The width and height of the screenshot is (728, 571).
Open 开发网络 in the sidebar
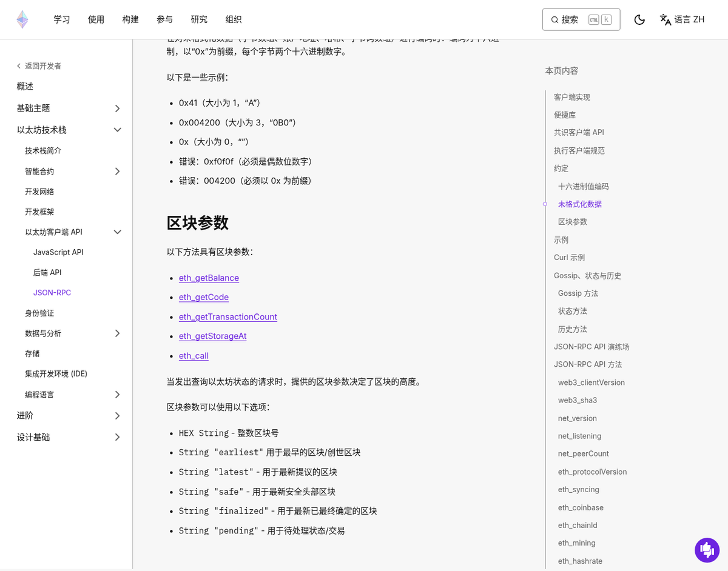[x=39, y=192]
